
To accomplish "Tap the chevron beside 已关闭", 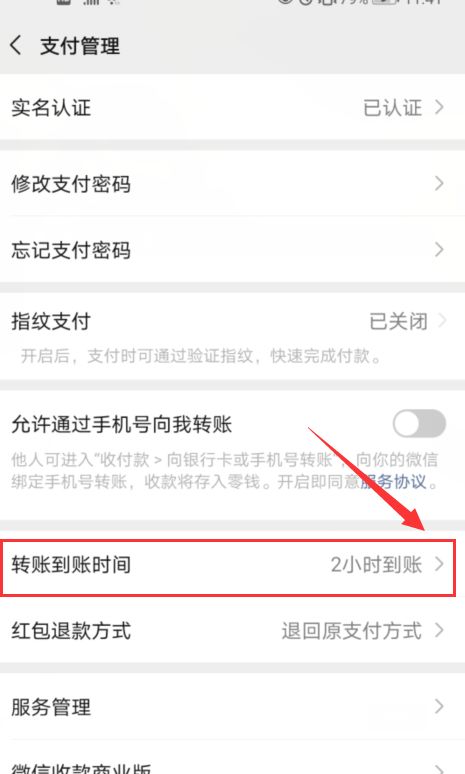I will 442,321.
